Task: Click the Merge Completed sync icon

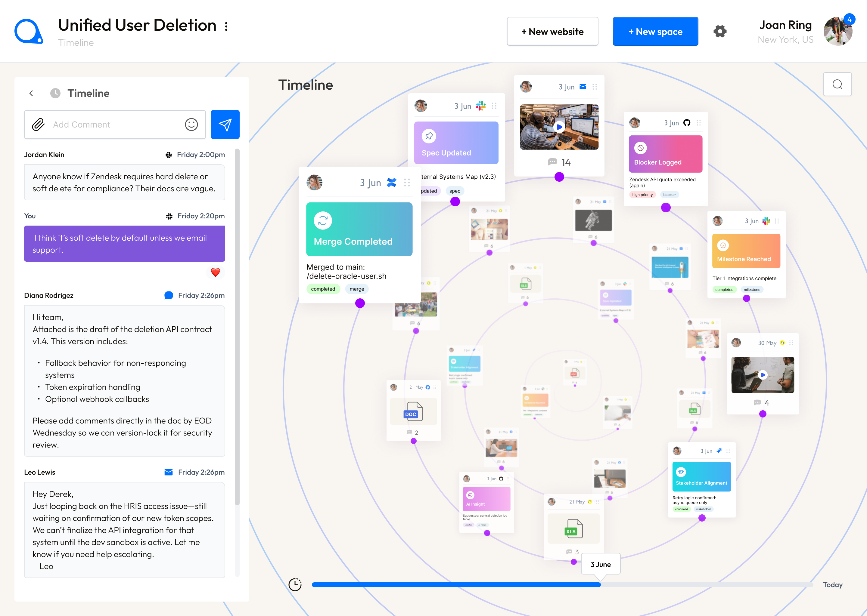Action: tap(323, 220)
